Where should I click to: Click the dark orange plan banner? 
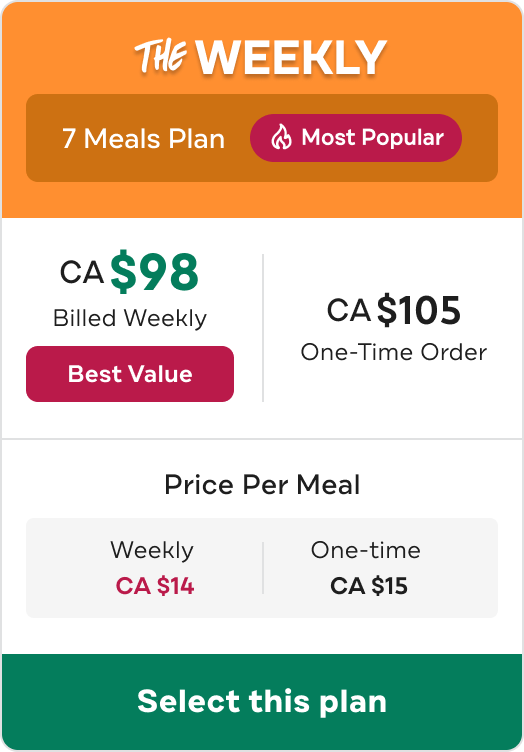point(262,138)
